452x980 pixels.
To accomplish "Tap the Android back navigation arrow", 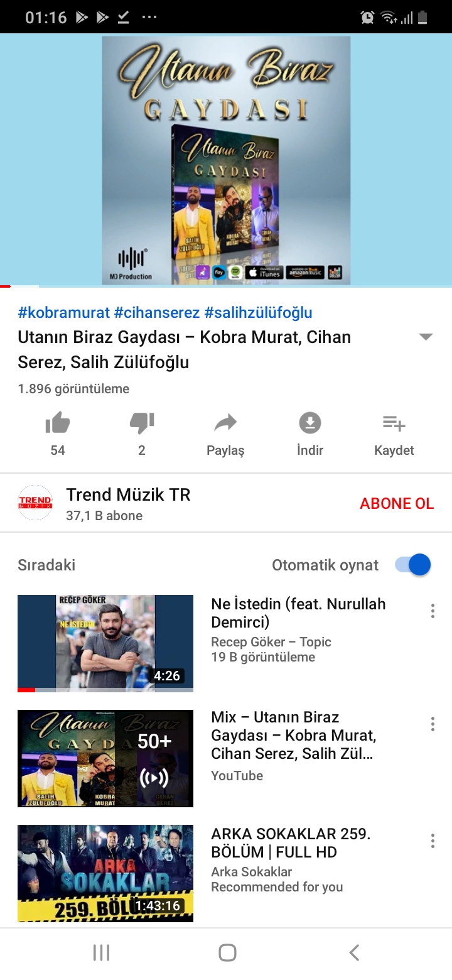I will [x=354, y=953].
